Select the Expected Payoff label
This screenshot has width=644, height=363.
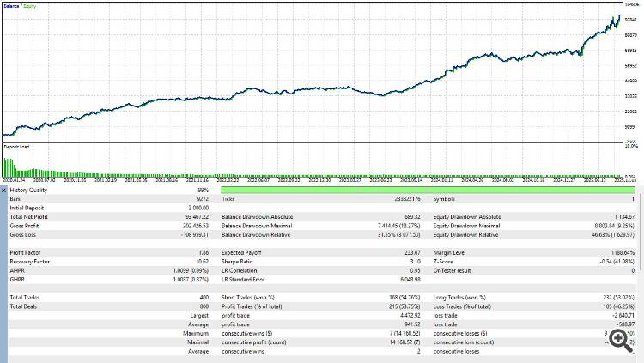point(241,253)
